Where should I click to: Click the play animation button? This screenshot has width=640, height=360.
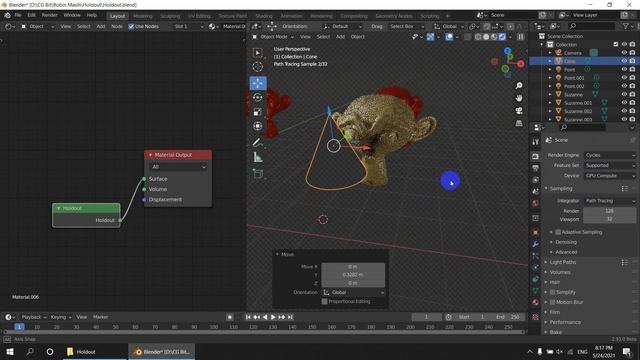pos(273,317)
